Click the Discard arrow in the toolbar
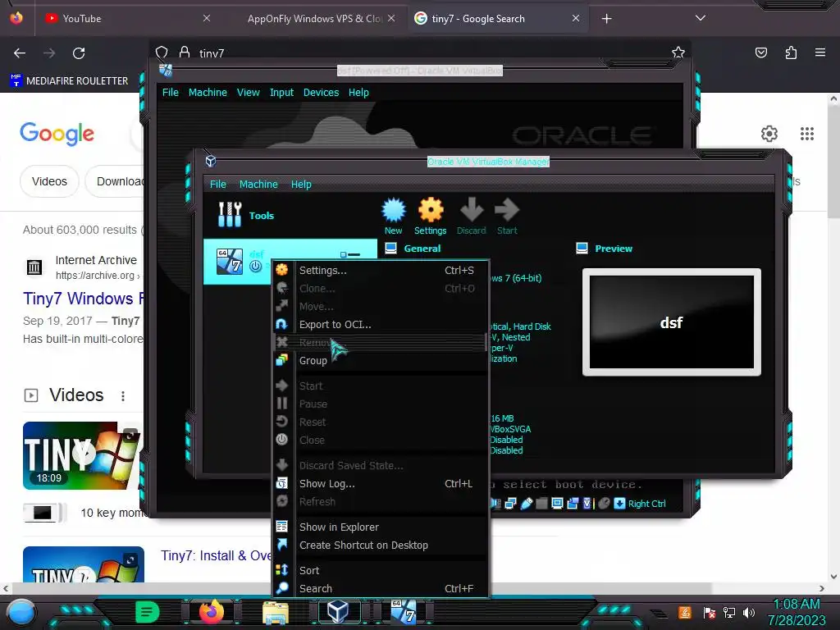The image size is (840, 630). (472, 210)
